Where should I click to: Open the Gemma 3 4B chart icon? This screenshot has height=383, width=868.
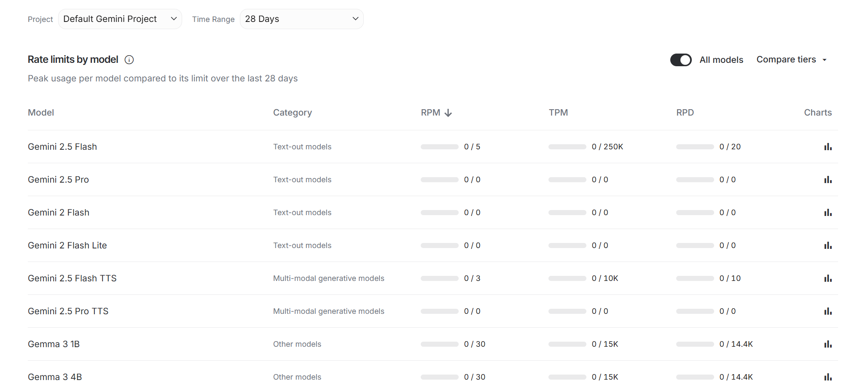(828, 377)
